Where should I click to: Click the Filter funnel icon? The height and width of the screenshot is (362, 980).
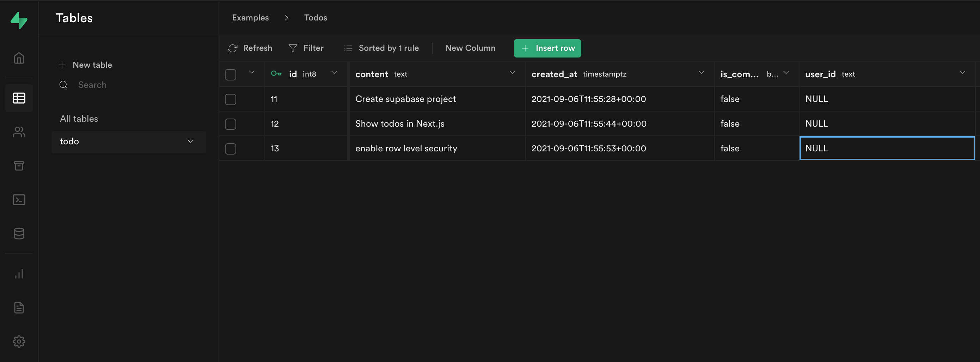pyautogui.click(x=293, y=48)
